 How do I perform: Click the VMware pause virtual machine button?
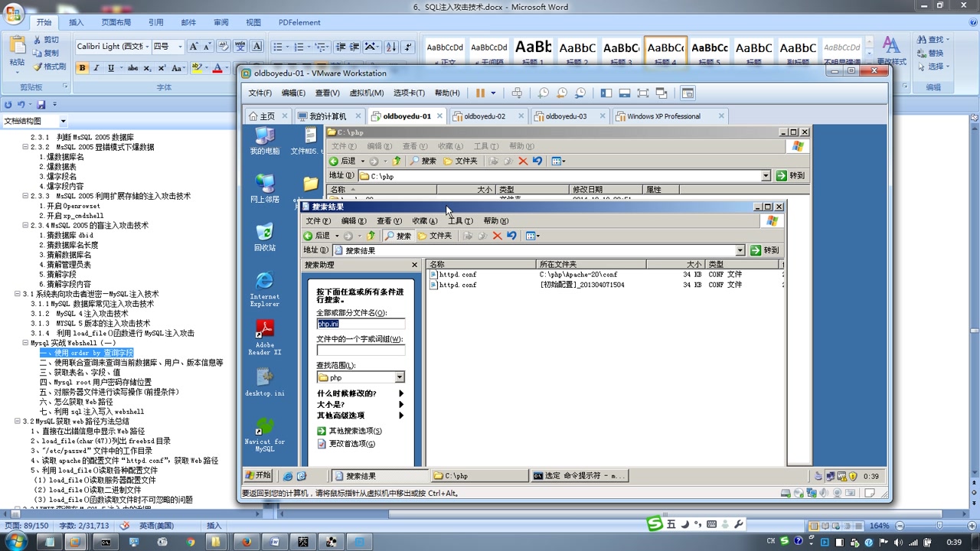coord(480,93)
